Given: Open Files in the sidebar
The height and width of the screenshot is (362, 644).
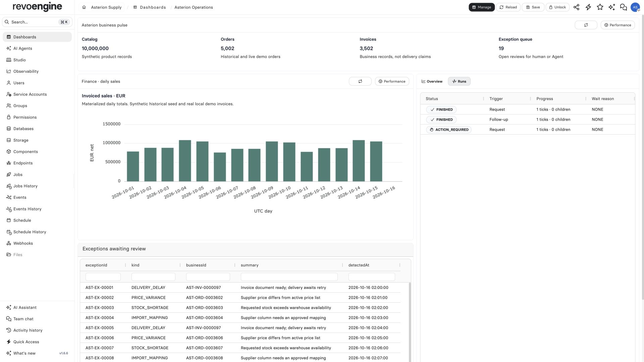Looking at the screenshot, I should tap(37, 255).
